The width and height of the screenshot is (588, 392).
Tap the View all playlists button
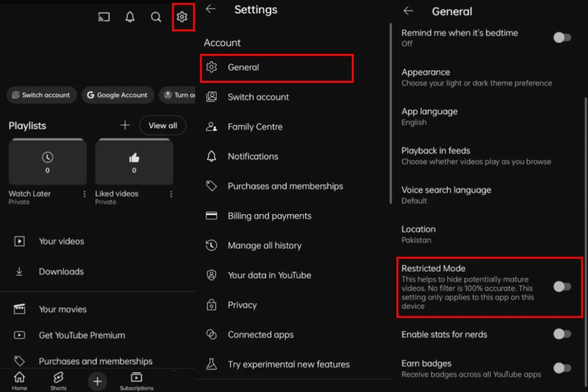click(x=163, y=125)
